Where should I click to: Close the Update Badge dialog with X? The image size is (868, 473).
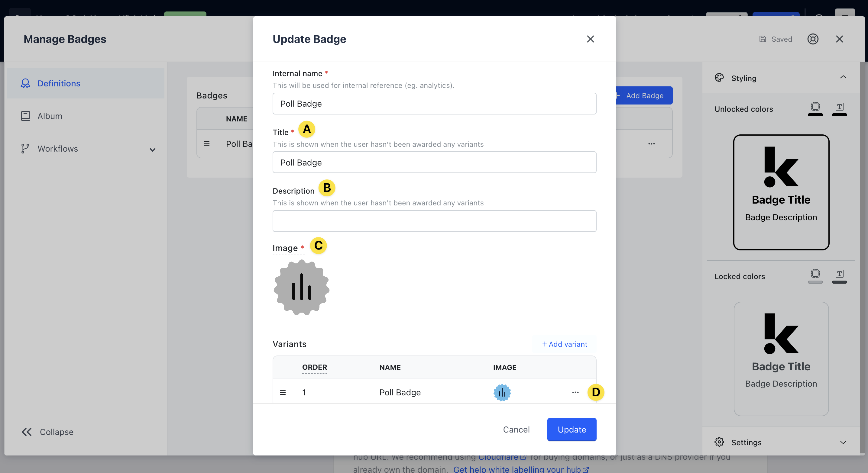tap(590, 39)
